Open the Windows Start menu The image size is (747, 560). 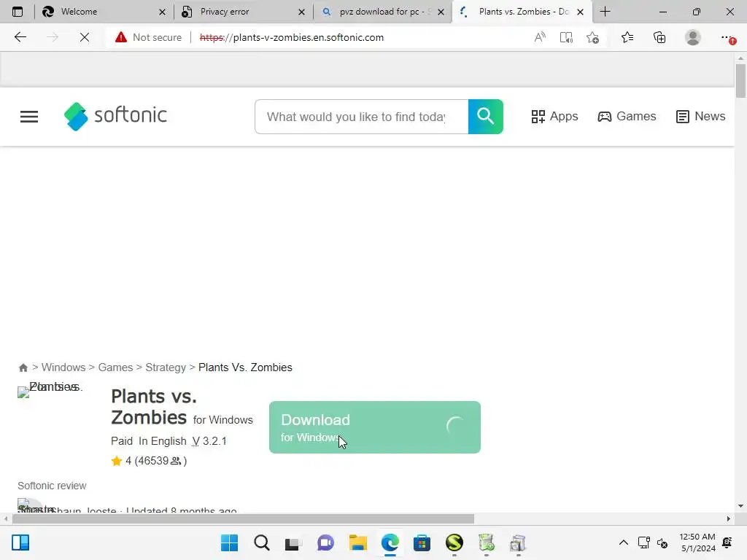(229, 542)
